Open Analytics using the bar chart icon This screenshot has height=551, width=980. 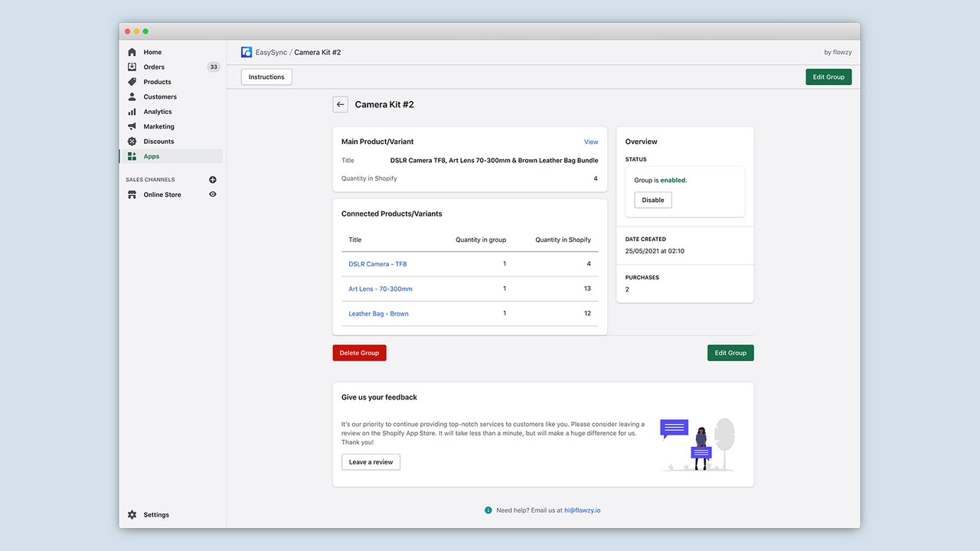[x=132, y=111]
